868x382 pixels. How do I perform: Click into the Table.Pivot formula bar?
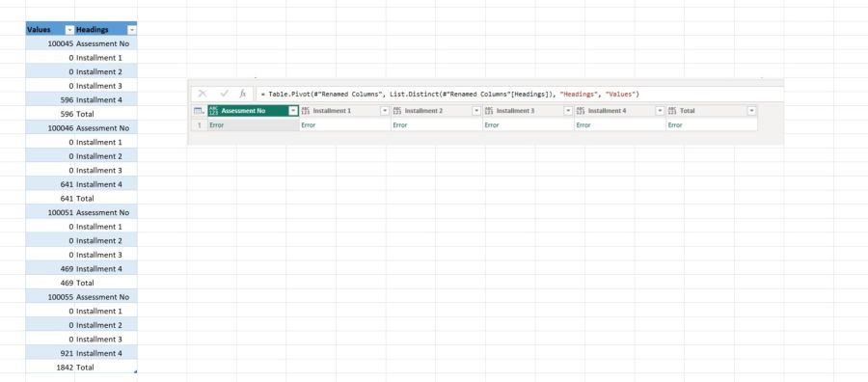click(519, 95)
